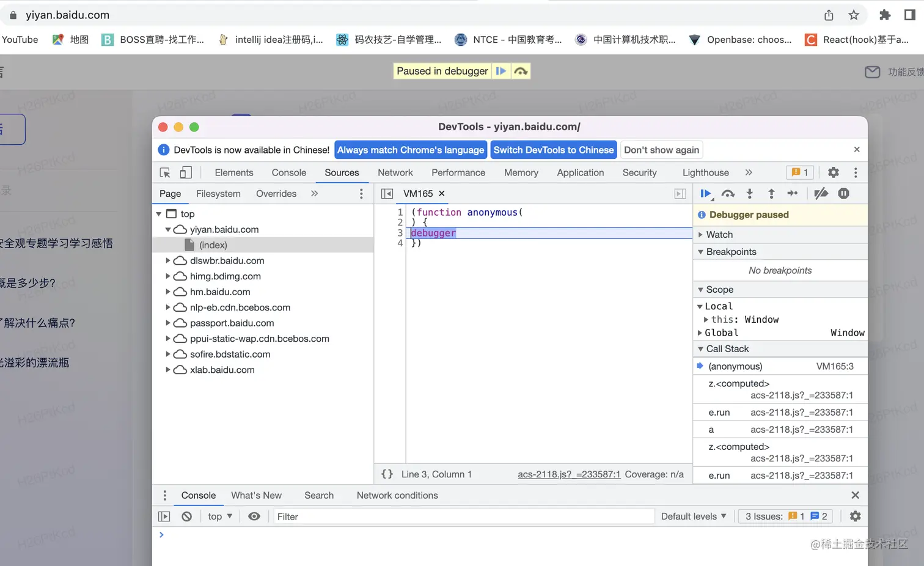924x566 pixels.
Task: Expand dlswbr.baidu.com tree node
Action: (x=168, y=261)
